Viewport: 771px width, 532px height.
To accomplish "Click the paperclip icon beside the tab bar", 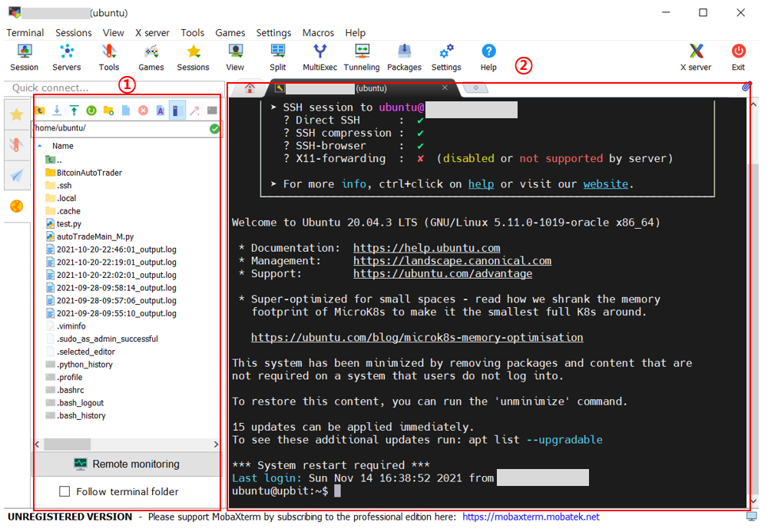I will click(x=746, y=87).
